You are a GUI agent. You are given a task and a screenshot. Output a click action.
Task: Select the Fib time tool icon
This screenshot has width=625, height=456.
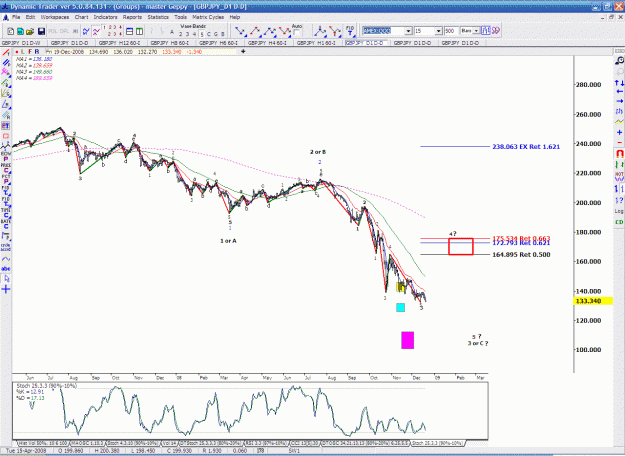(350, 31)
